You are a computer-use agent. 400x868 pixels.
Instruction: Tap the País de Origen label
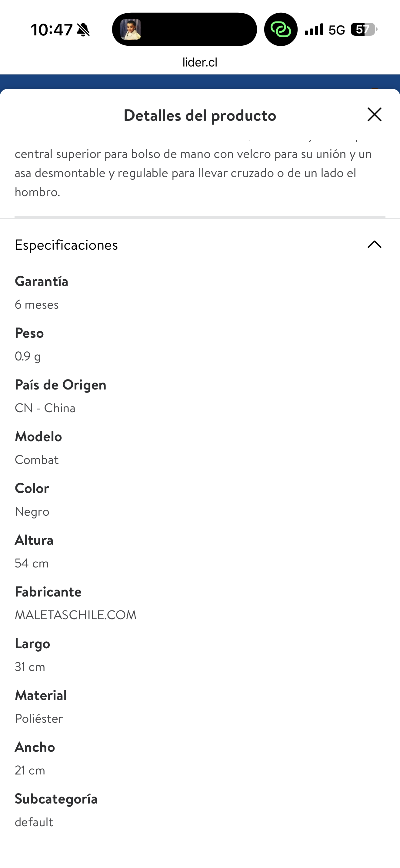click(x=60, y=385)
